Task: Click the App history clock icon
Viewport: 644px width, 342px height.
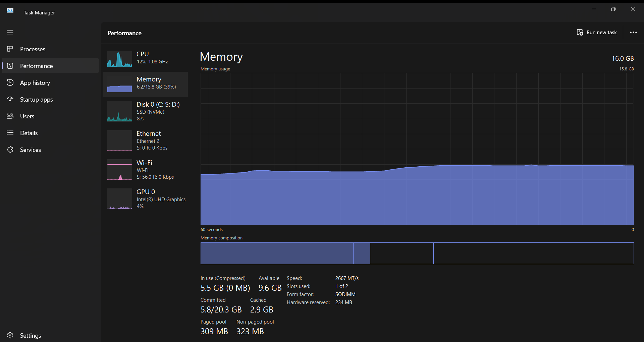Action: point(10,82)
